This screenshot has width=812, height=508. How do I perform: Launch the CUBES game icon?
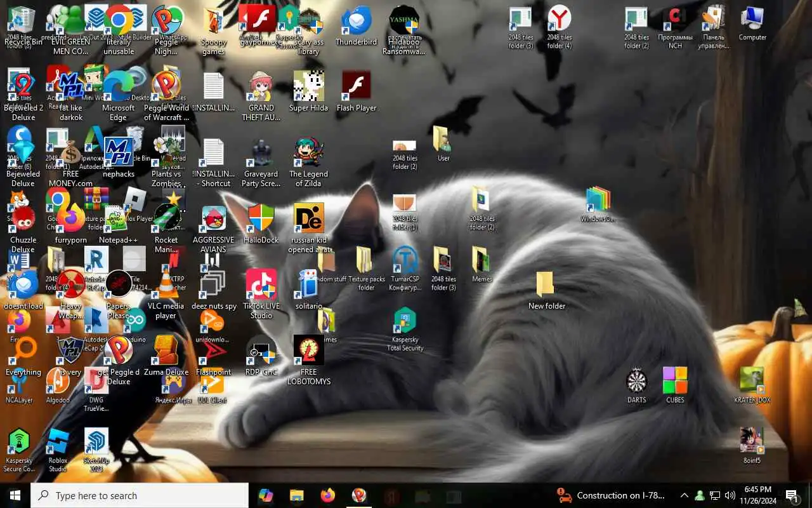675,385
